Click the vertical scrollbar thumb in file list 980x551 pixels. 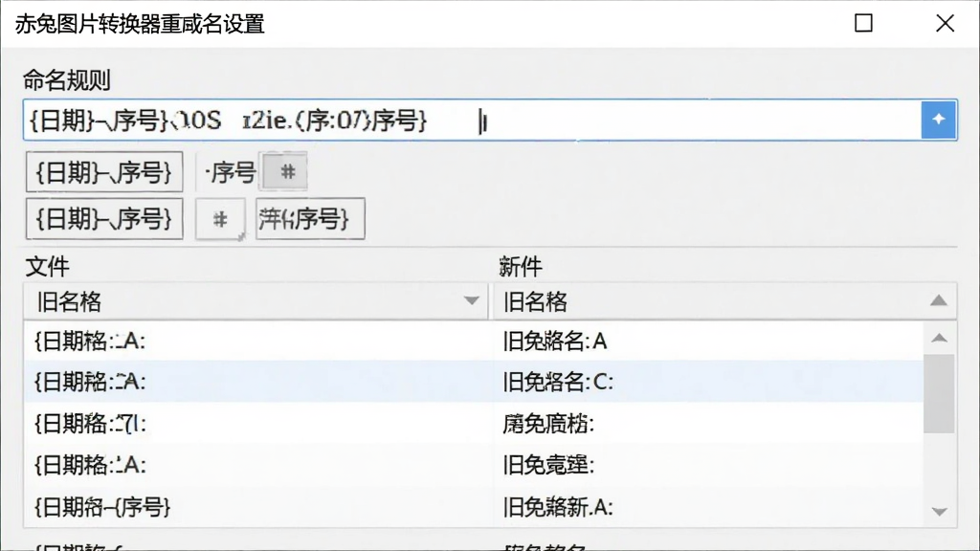[939, 393]
